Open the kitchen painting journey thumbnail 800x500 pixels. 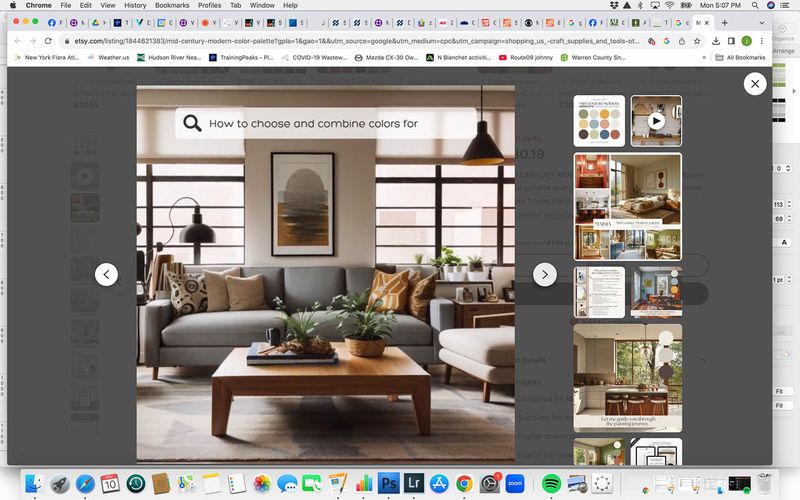point(628,377)
